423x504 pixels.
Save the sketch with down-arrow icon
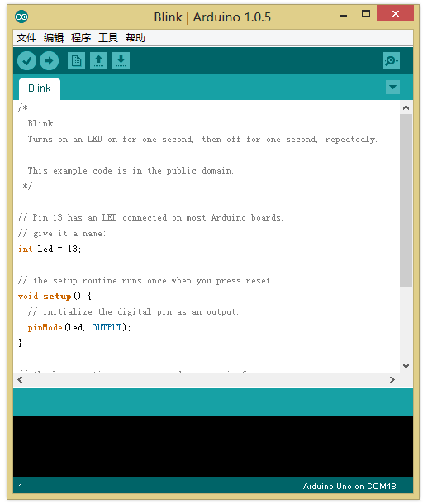[x=121, y=61]
